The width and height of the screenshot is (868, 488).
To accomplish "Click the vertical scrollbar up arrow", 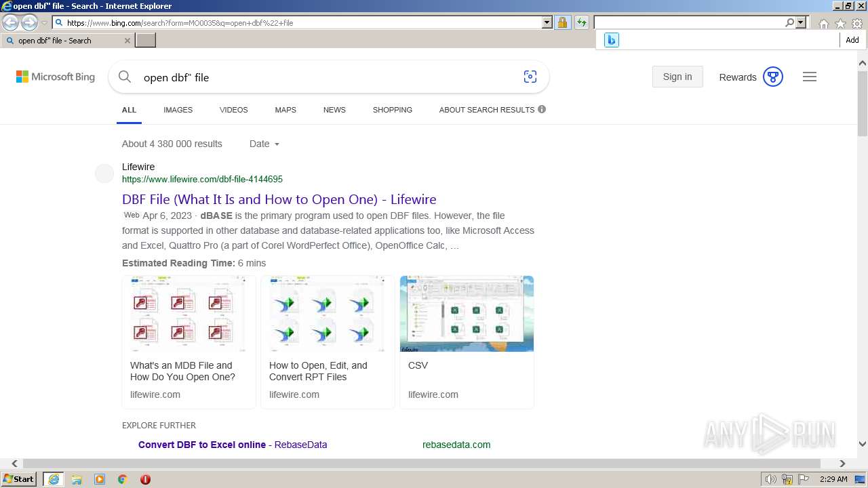I will (x=863, y=63).
